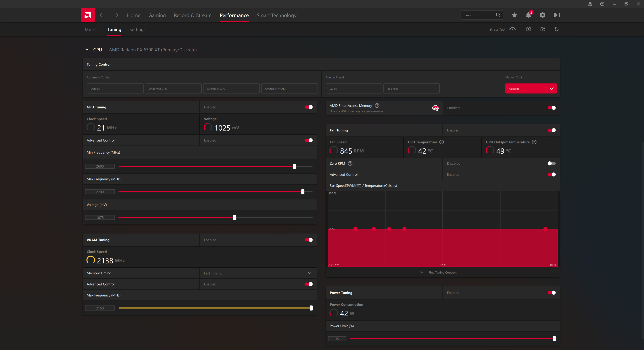644x350 pixels.
Task: Toggle sidebar panel icon
Action: pyautogui.click(x=556, y=15)
